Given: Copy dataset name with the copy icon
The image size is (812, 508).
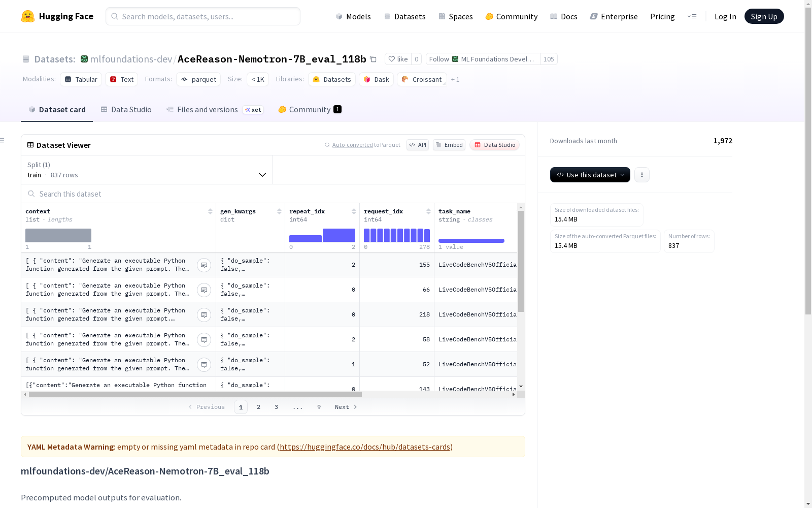Looking at the screenshot, I should 373,59.
